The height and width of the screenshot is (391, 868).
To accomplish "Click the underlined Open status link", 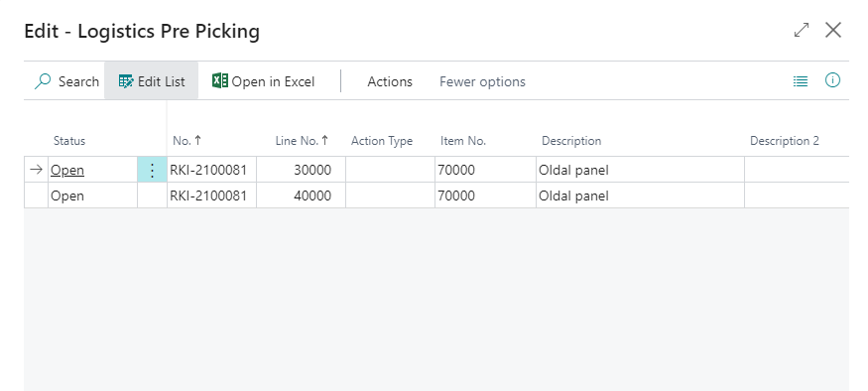I will pos(67,170).
